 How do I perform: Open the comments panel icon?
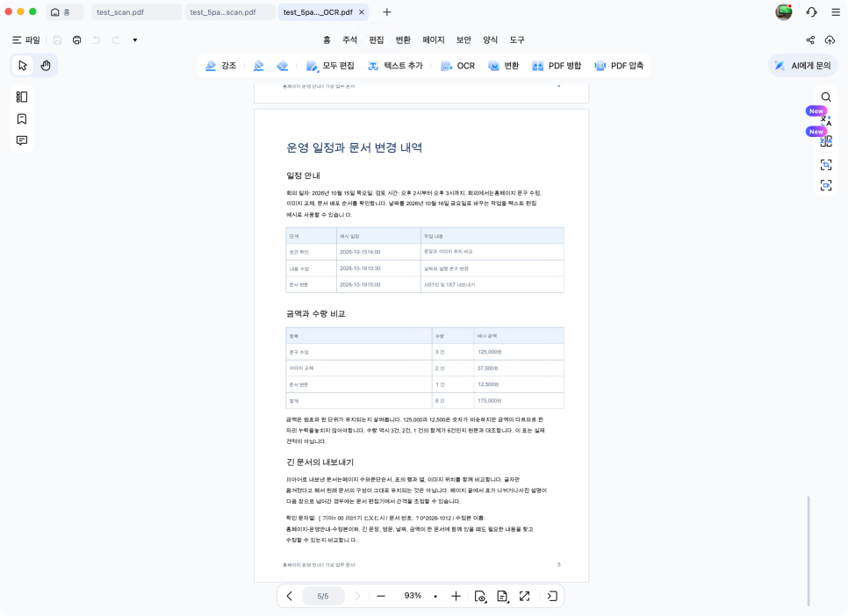click(x=22, y=140)
